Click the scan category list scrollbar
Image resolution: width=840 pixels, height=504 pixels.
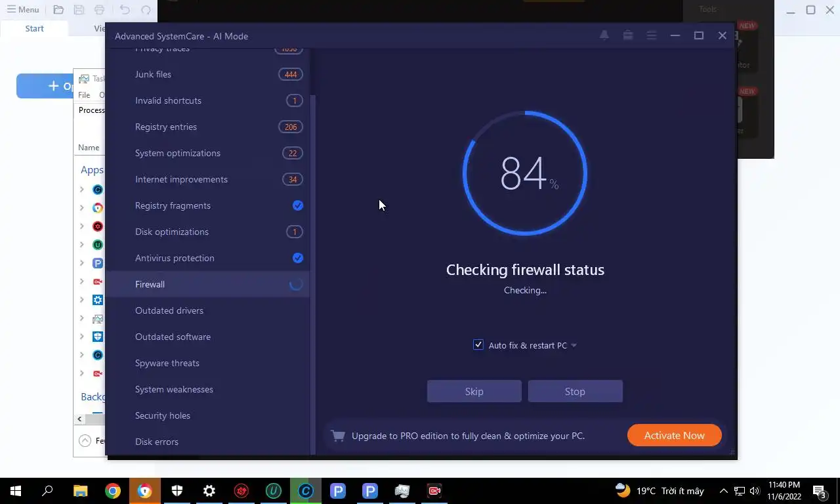click(312, 274)
